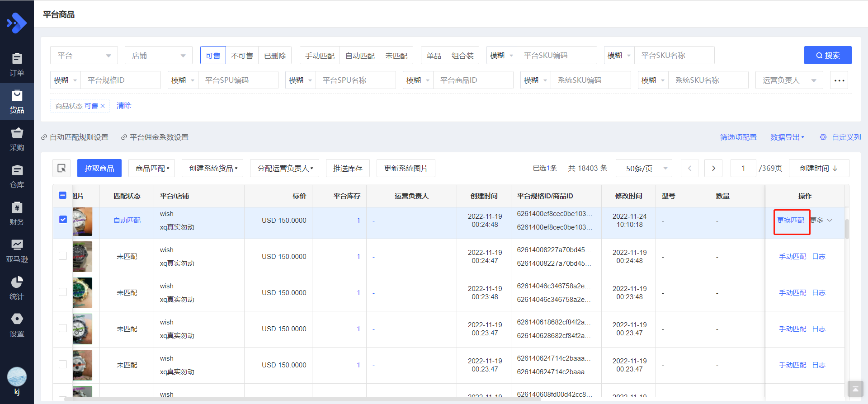Screen dimensions: 868x404
Task: Select the 手动匹配 filter tab
Action: 320,55
